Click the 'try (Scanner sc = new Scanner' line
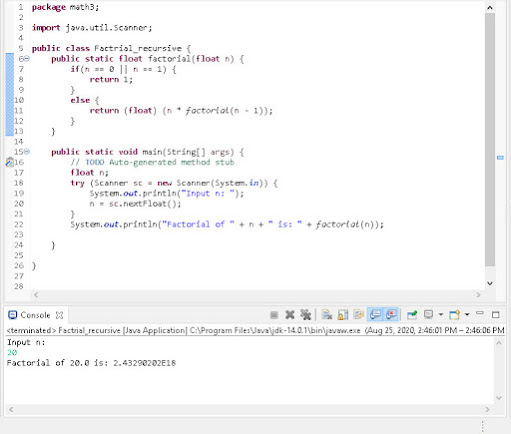511x434 pixels. (x=174, y=183)
